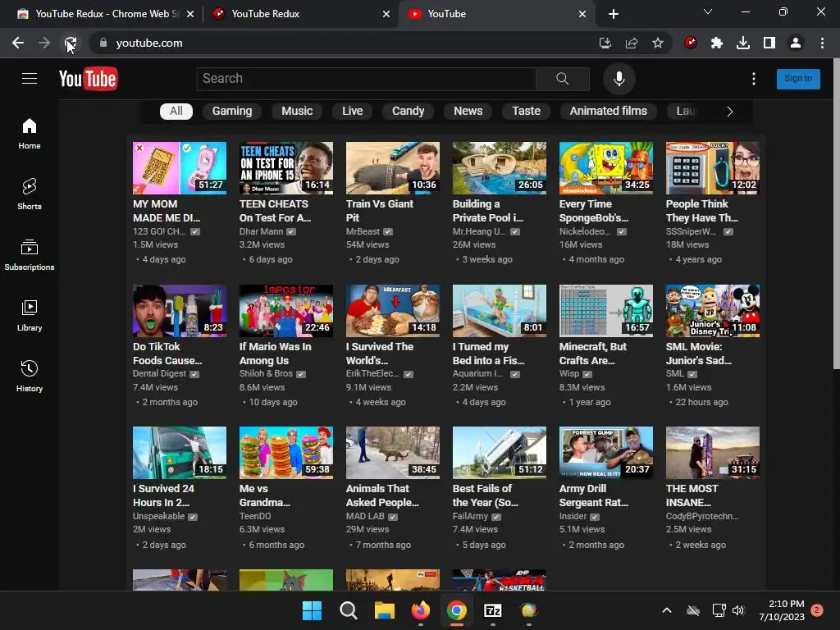Open Shorts from the sidebar
The height and width of the screenshot is (630, 840).
click(30, 194)
